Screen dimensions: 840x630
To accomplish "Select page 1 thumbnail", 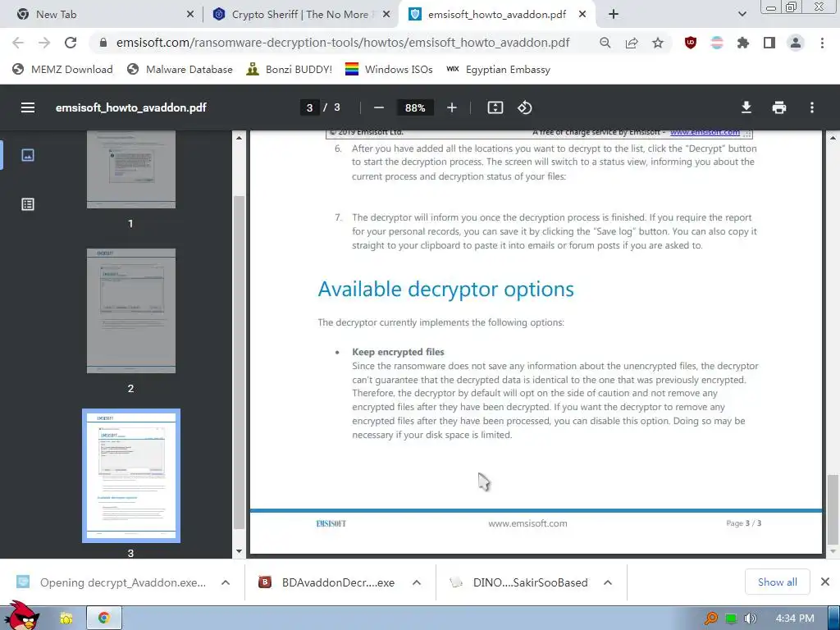I will tap(131, 169).
